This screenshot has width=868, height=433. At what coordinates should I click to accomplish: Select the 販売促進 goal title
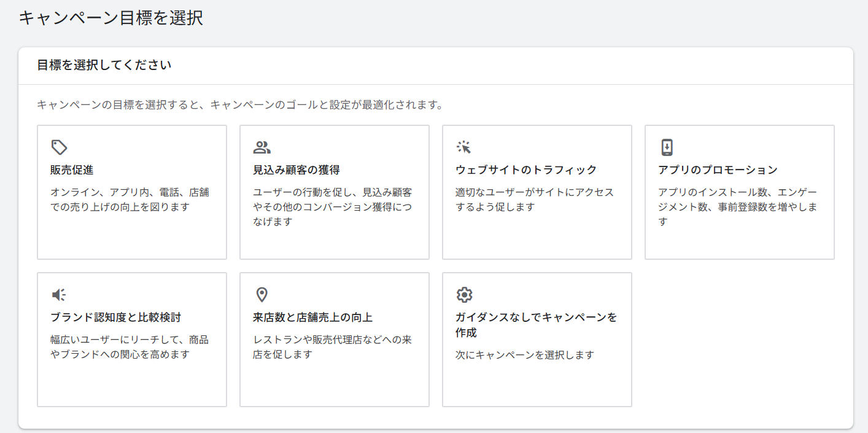(72, 170)
